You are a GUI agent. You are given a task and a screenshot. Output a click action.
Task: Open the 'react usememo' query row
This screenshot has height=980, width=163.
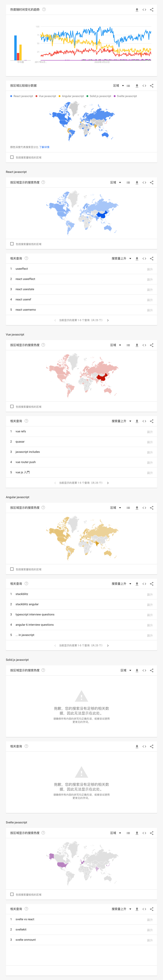(81, 310)
